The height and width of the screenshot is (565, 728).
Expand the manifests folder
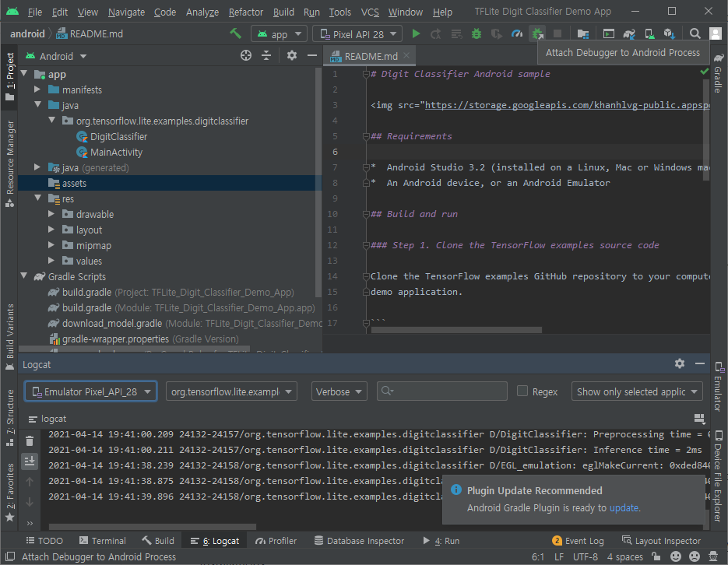(x=37, y=89)
